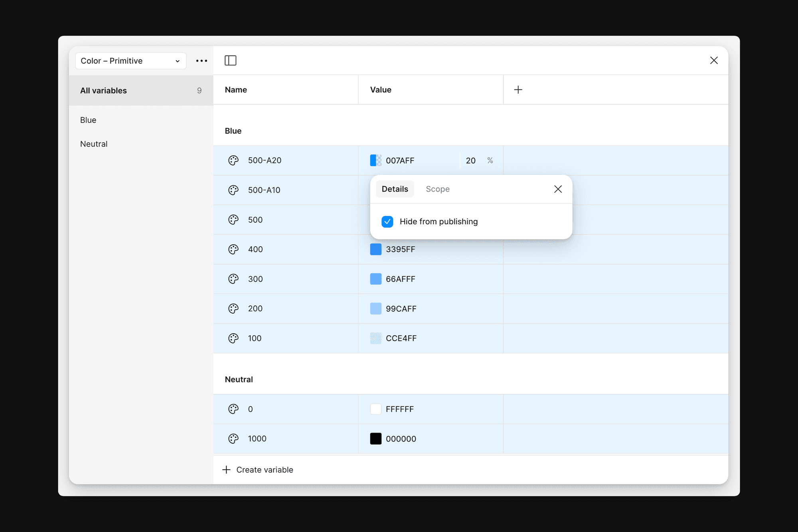798x532 pixels.
Task: Select the Details tab
Action: (395, 189)
